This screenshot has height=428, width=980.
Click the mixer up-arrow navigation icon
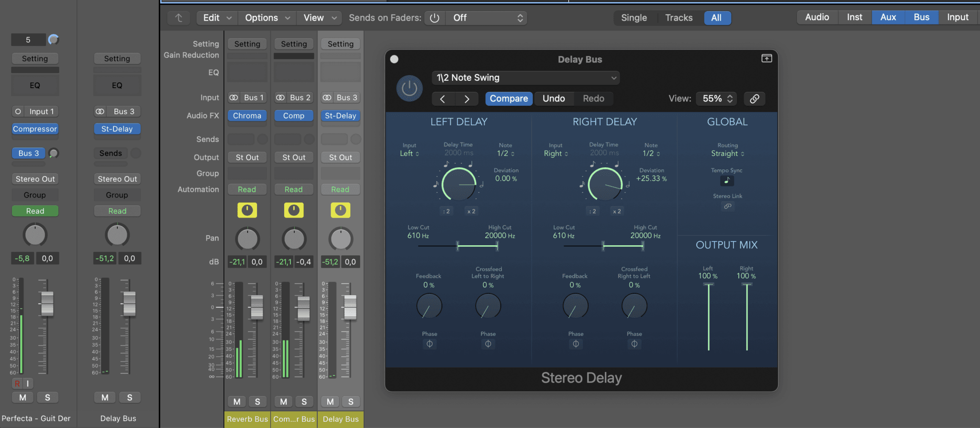(x=178, y=18)
